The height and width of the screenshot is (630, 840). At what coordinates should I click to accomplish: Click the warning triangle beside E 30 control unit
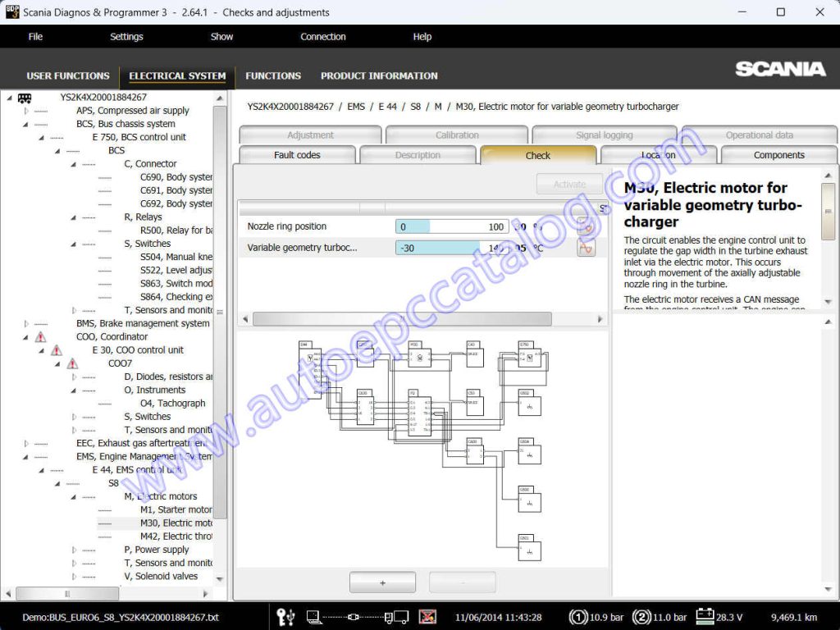57,349
